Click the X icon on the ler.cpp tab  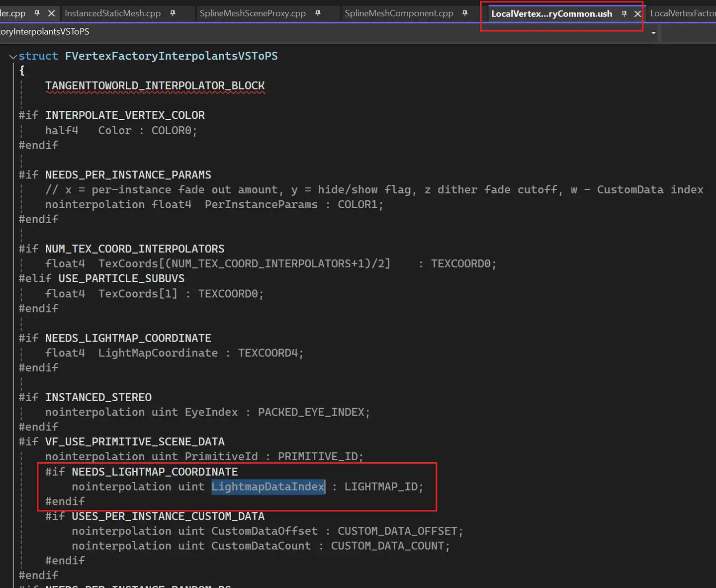tap(52, 13)
